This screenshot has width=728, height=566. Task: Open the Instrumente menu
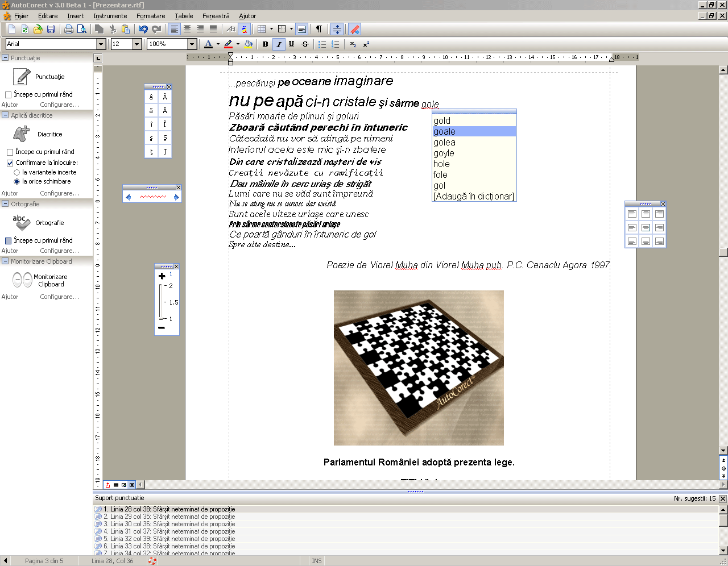(x=110, y=16)
